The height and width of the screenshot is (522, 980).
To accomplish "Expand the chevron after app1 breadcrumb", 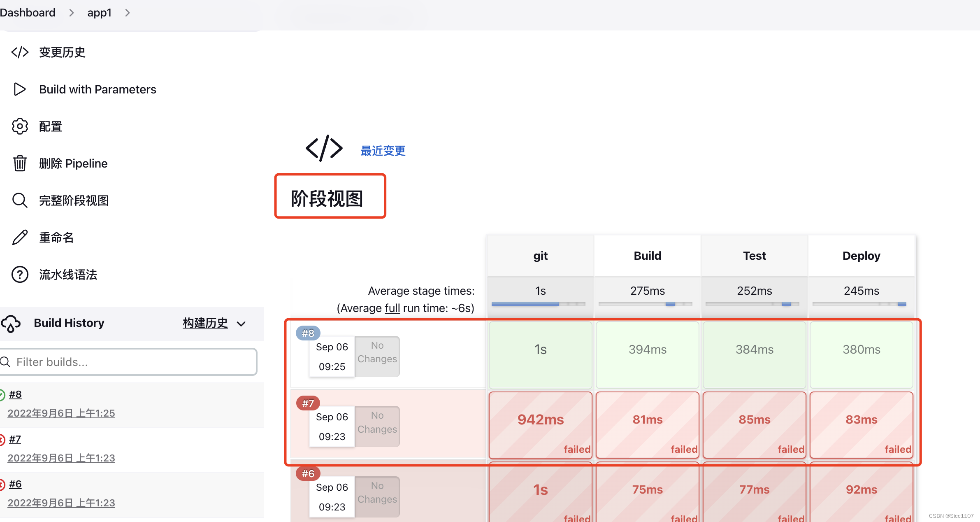I will coord(128,13).
